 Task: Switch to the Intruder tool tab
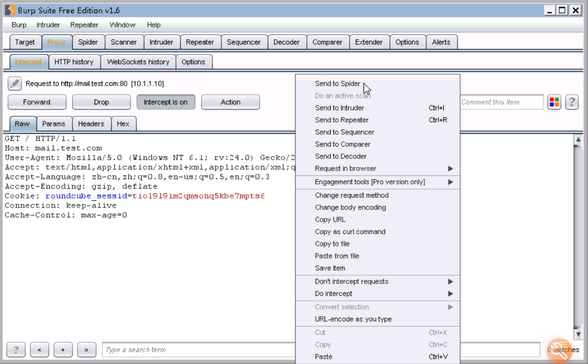[x=161, y=42]
